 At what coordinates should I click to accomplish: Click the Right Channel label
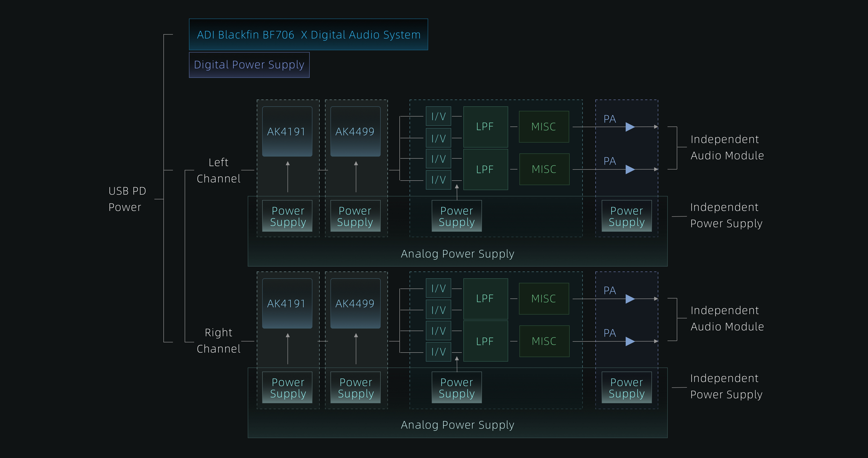pyautogui.click(x=218, y=341)
